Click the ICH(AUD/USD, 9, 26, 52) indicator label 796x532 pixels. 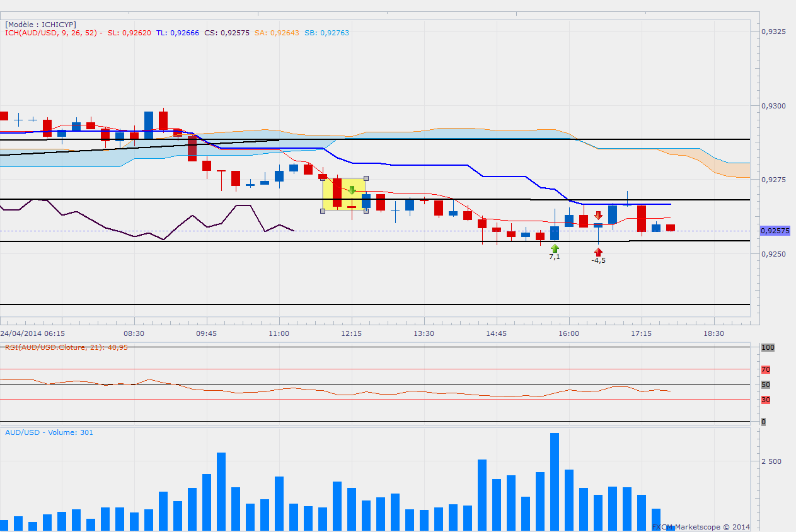[51, 33]
